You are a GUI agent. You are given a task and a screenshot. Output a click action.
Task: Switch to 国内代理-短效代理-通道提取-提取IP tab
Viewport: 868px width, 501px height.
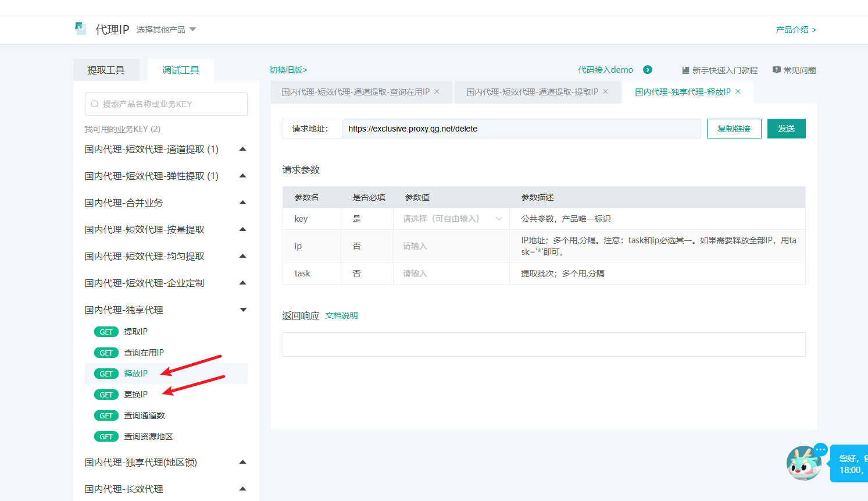[x=532, y=92]
